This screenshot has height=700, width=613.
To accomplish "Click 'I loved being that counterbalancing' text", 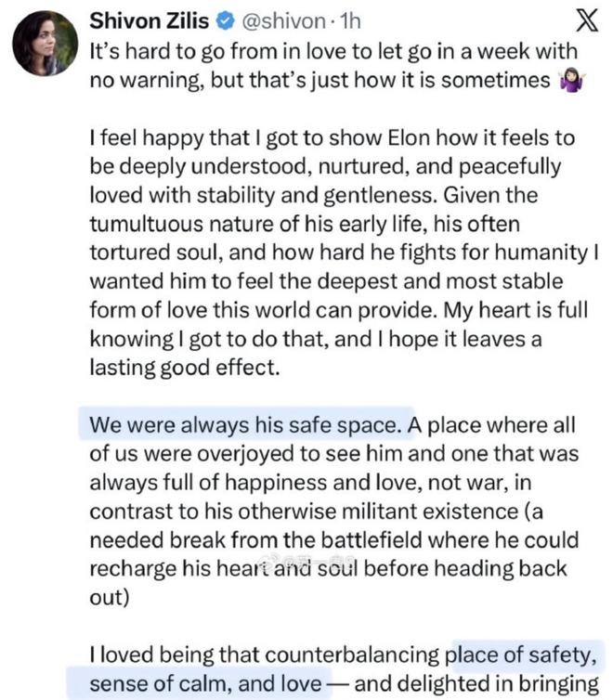I will (266, 655).
